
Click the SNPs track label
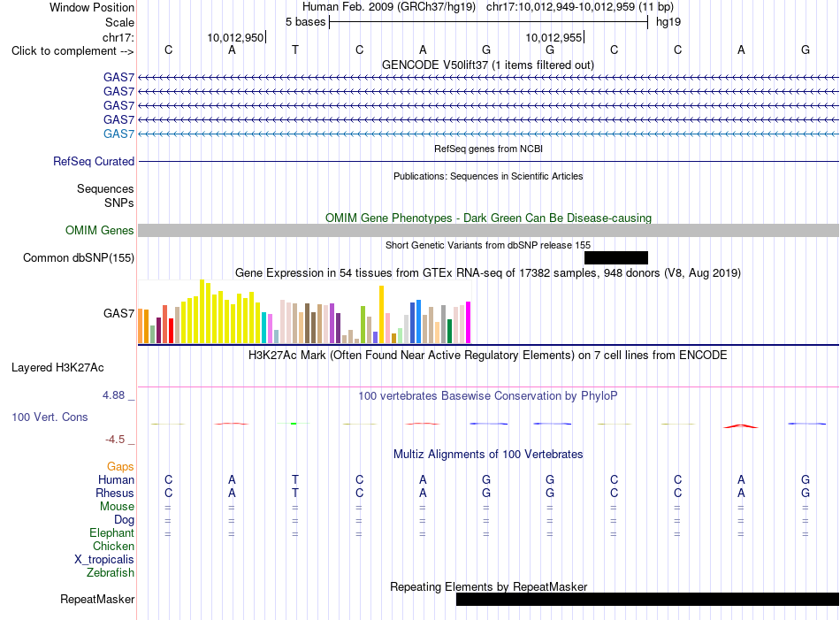coord(119,203)
